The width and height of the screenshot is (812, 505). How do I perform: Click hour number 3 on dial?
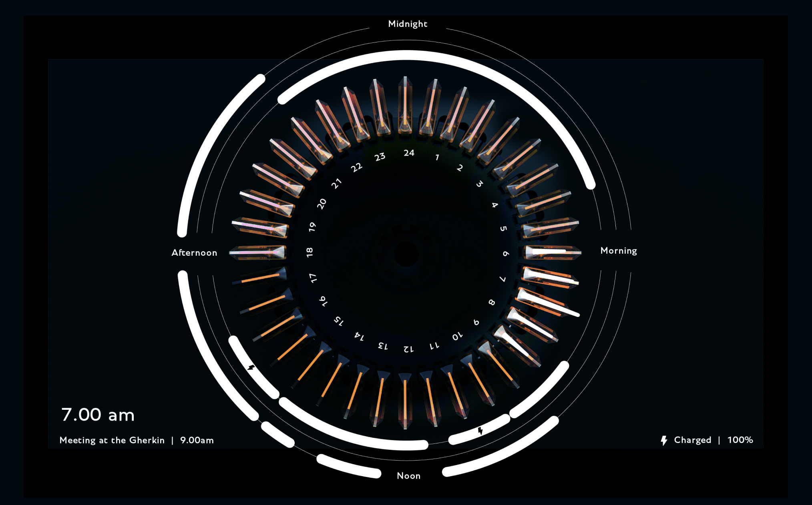click(479, 184)
